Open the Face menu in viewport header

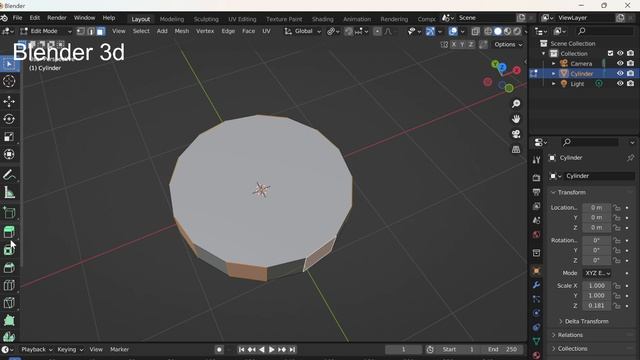point(248,31)
